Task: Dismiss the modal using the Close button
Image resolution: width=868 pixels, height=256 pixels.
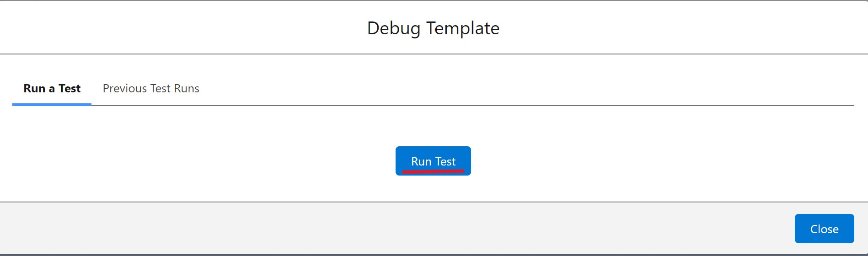Action: tap(824, 229)
